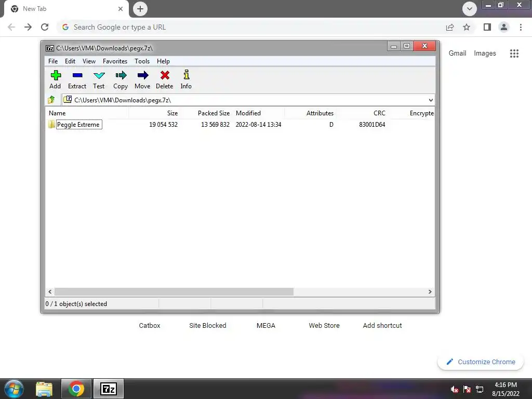532x399 pixels.
Task: Sort by the Name column header
Action: [x=87, y=113]
